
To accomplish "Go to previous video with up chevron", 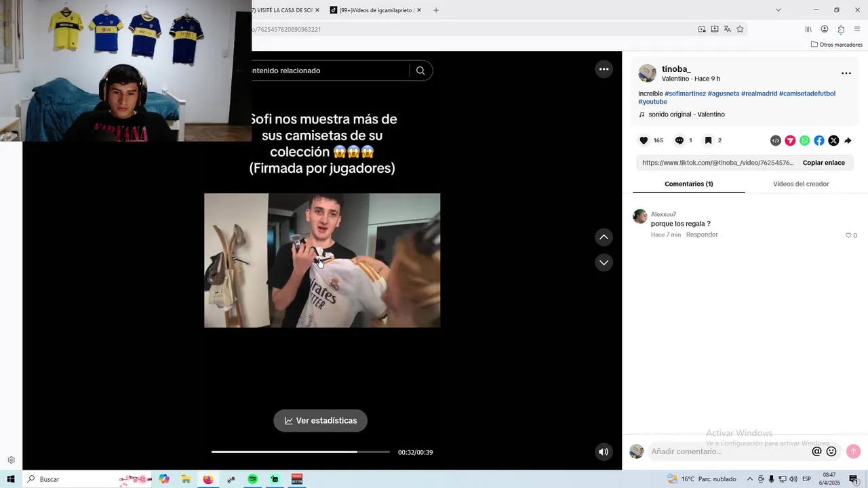I will tap(604, 237).
